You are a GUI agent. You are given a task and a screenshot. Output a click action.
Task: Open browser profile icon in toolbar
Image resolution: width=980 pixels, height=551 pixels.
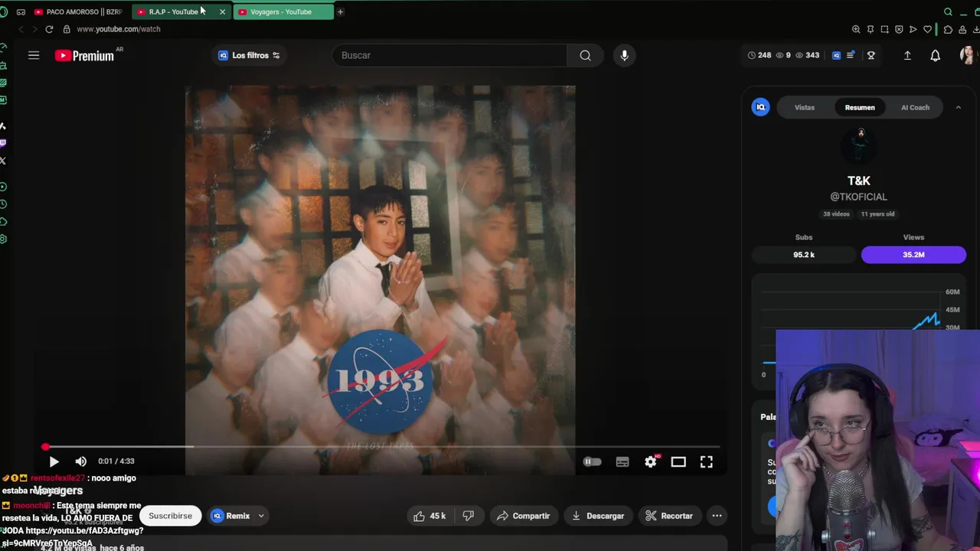tap(962, 29)
